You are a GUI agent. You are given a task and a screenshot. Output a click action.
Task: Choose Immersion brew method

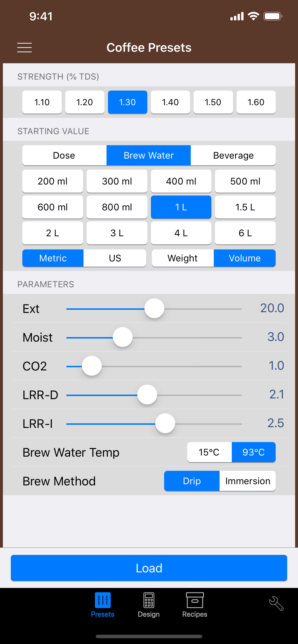(x=247, y=481)
